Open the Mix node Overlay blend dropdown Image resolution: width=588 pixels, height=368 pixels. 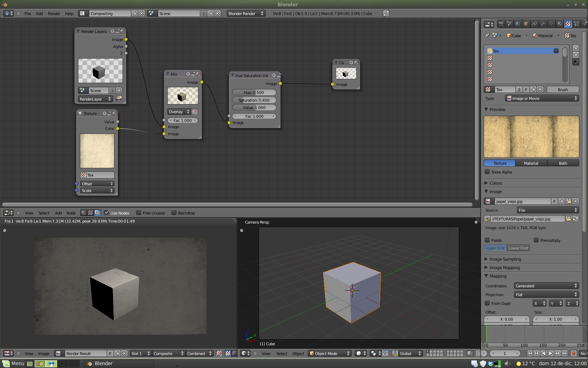[x=179, y=112]
